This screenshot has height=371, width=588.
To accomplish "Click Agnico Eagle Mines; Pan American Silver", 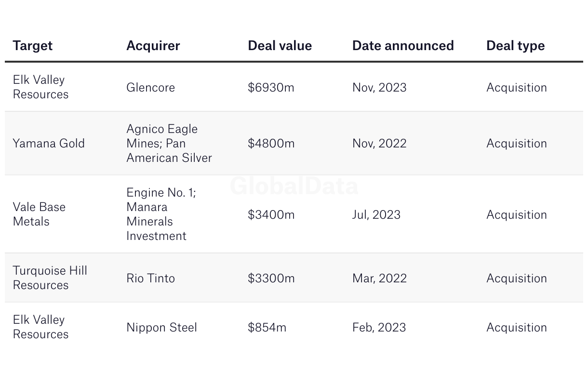I will (x=169, y=143).
